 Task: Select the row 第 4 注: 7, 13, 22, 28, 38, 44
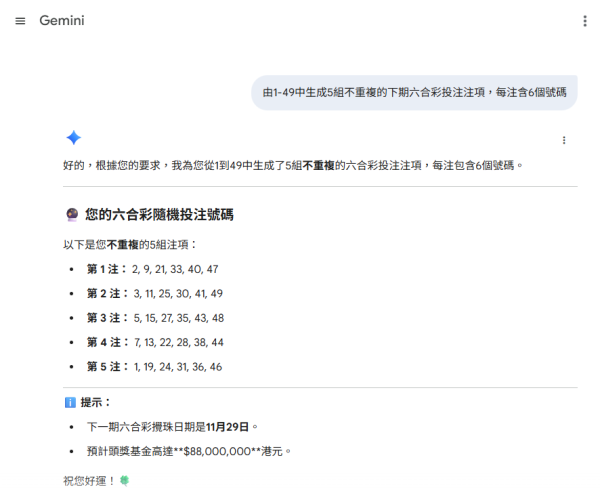(x=155, y=342)
